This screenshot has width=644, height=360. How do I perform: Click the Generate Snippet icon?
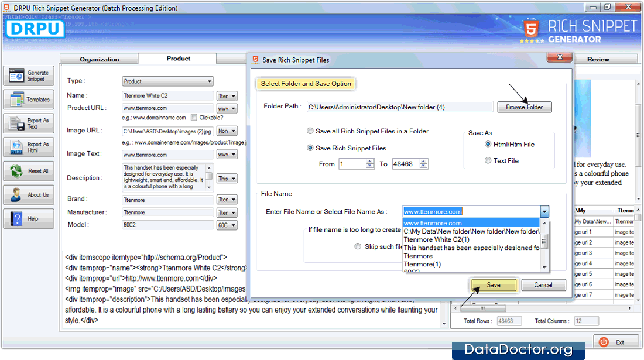[x=16, y=76]
